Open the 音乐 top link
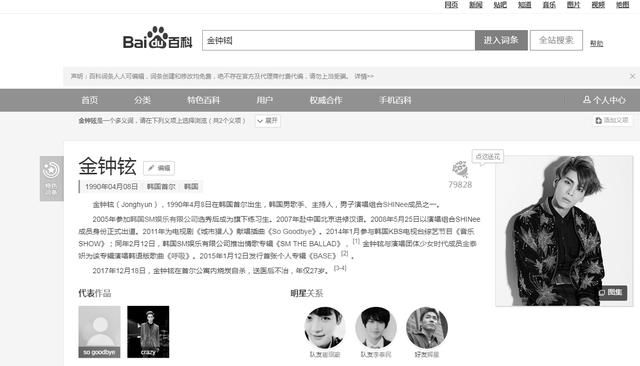640x366 pixels. 549,4
